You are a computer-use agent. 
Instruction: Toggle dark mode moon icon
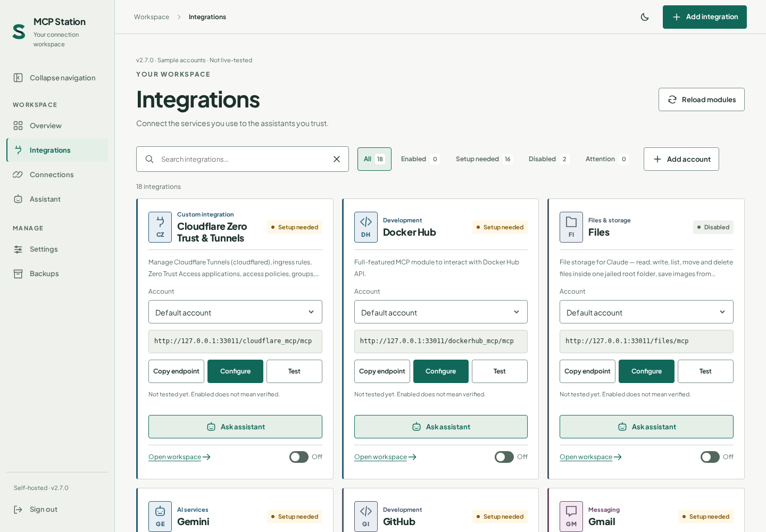[645, 17]
